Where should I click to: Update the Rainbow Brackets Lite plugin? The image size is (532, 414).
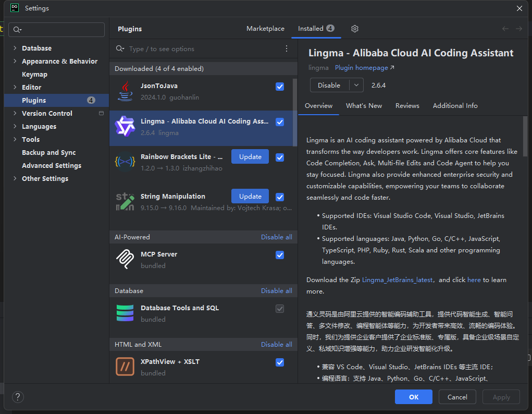[x=250, y=156]
